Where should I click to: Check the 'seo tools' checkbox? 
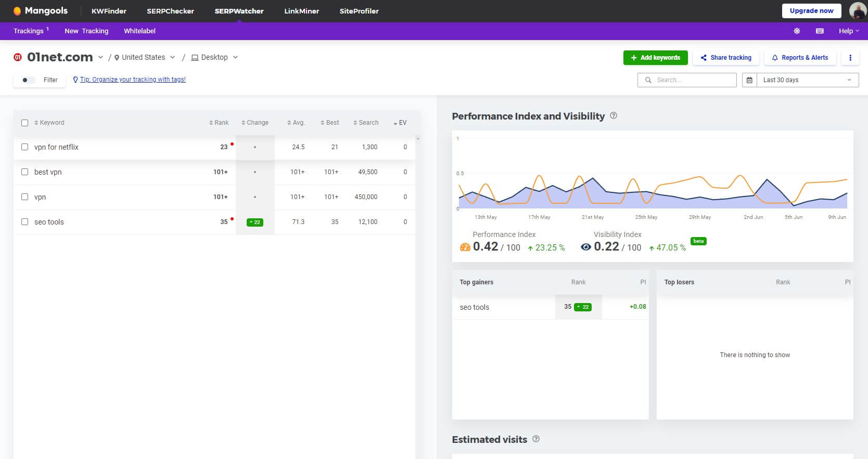[x=24, y=222]
